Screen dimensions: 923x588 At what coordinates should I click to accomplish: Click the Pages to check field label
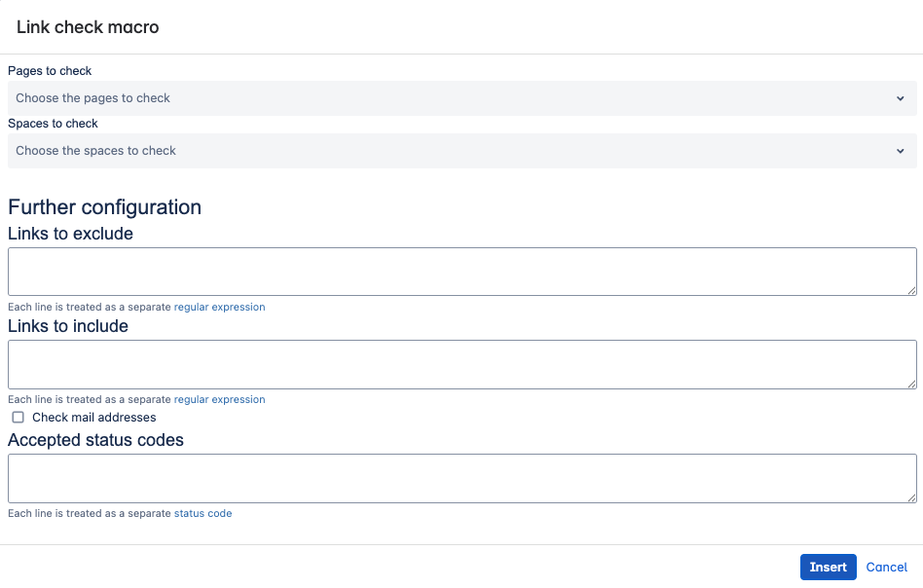50,71
